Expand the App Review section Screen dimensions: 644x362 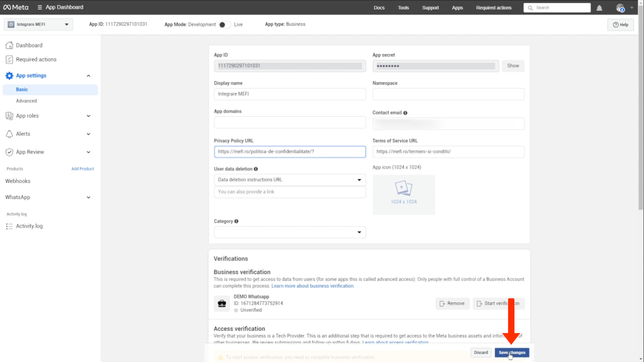(x=88, y=152)
